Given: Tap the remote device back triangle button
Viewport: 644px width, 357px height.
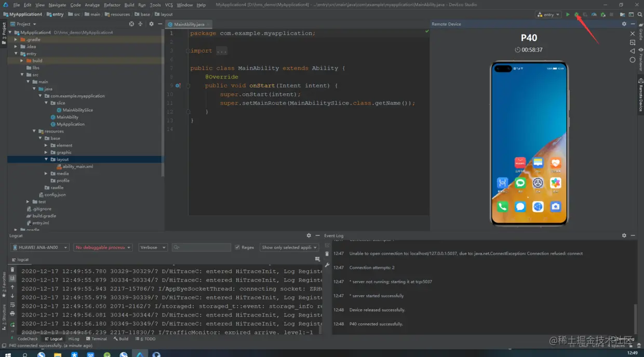Looking at the screenshot, I should pyautogui.click(x=633, y=51).
